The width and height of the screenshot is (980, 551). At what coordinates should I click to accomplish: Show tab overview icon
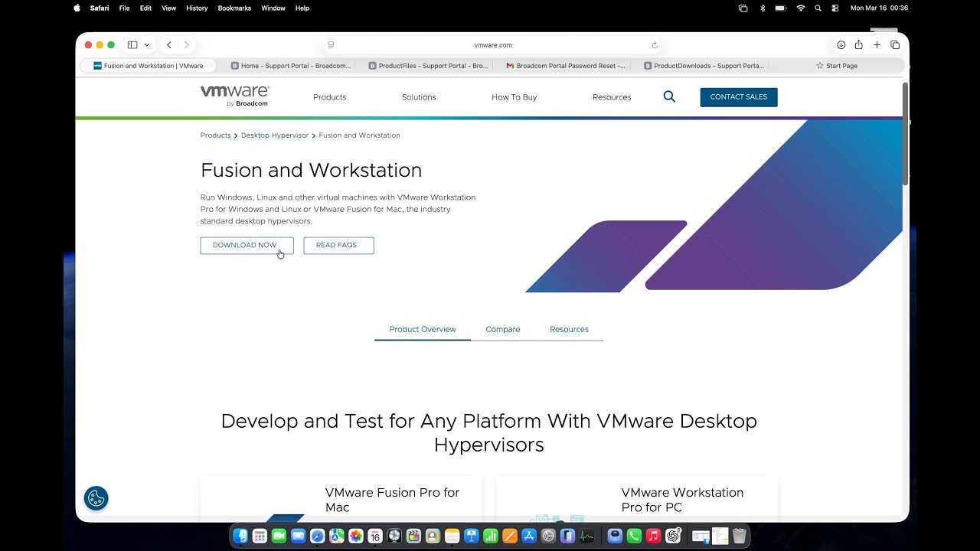click(895, 45)
